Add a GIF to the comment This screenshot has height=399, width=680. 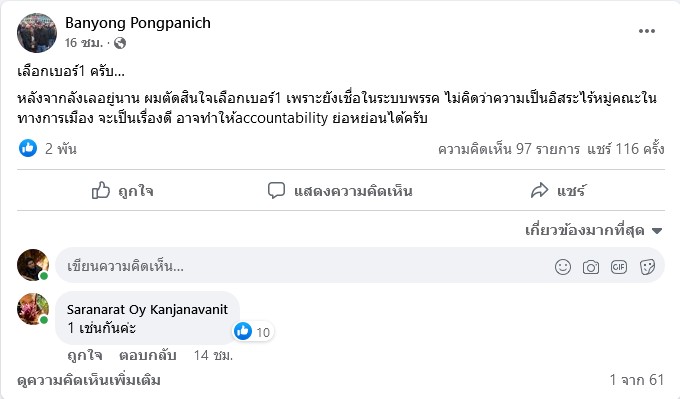[x=618, y=267]
